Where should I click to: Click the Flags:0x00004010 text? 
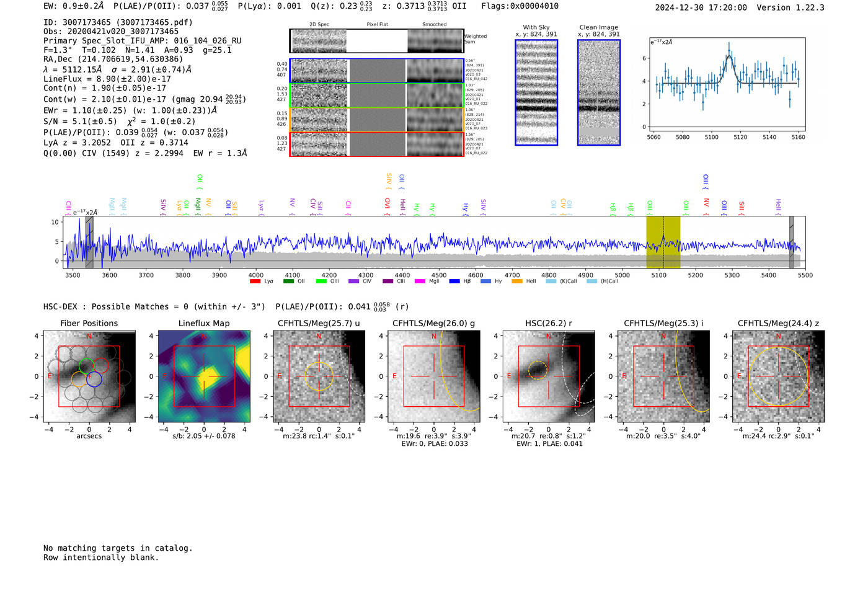(x=520, y=6)
